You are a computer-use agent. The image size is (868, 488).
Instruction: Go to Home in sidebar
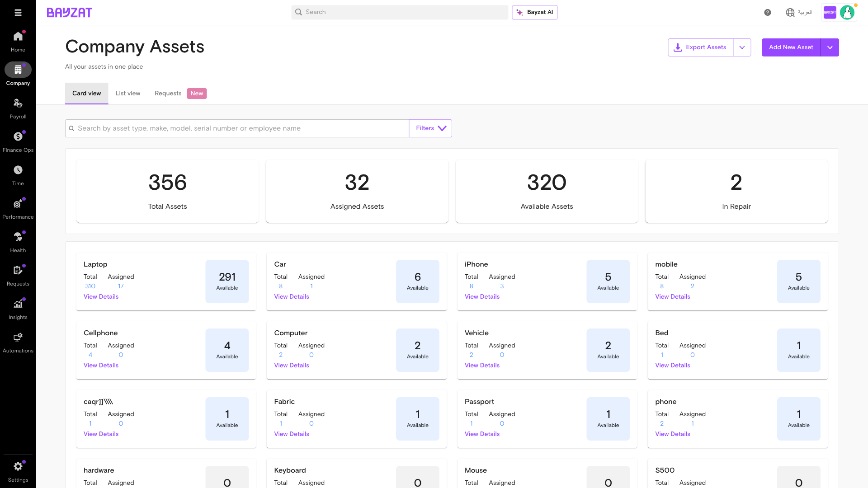[x=18, y=41]
